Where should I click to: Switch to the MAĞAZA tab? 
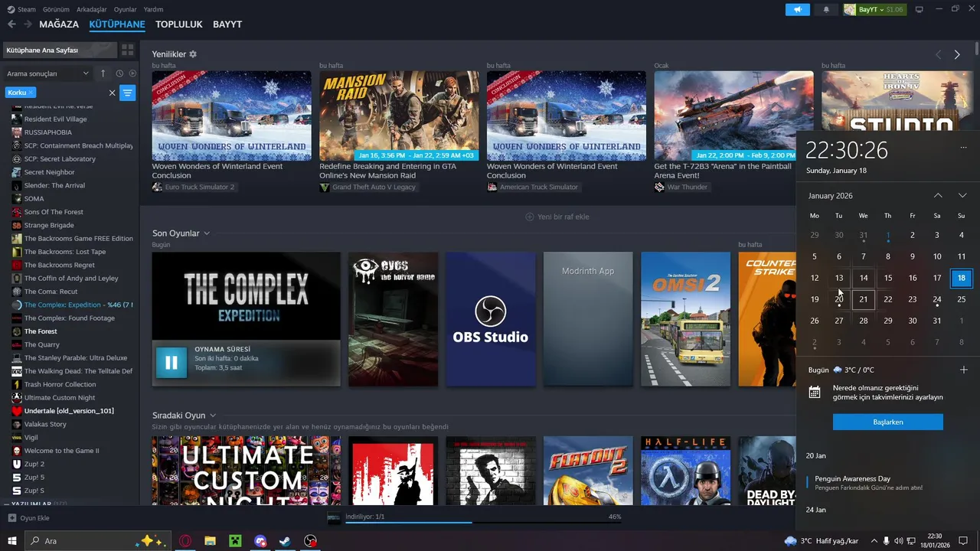click(59, 24)
